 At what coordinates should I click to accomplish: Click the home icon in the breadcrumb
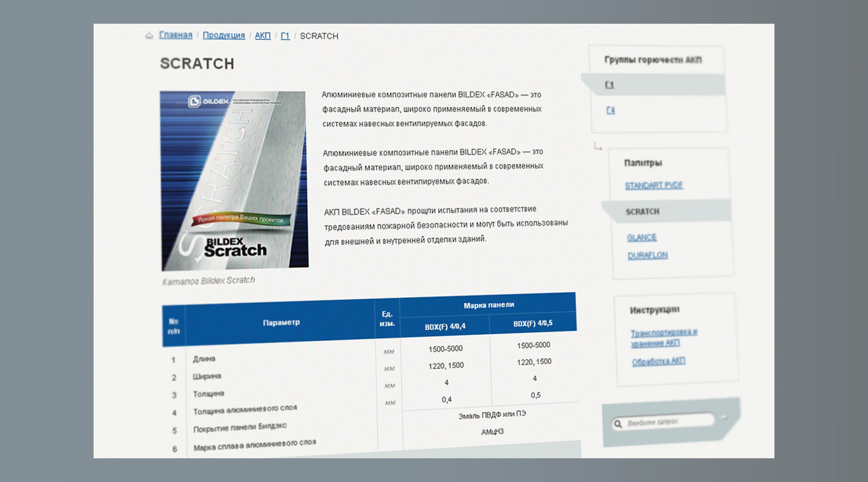(x=149, y=36)
